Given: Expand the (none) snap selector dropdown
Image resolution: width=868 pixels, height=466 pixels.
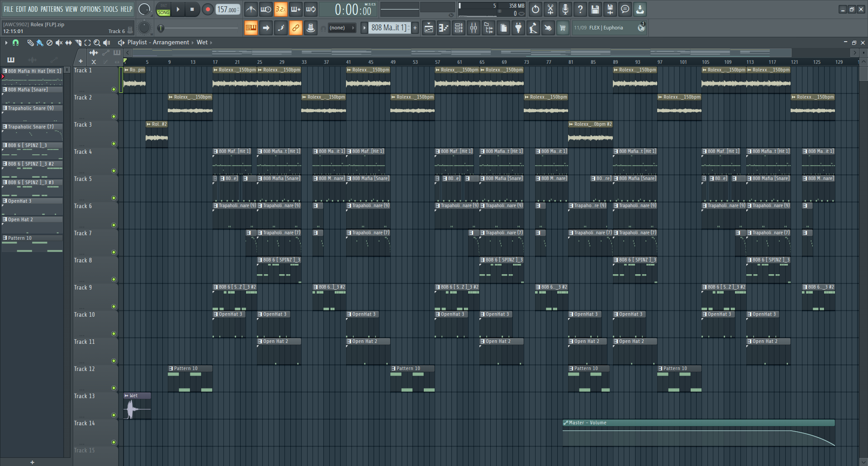Looking at the screenshot, I should coord(342,28).
